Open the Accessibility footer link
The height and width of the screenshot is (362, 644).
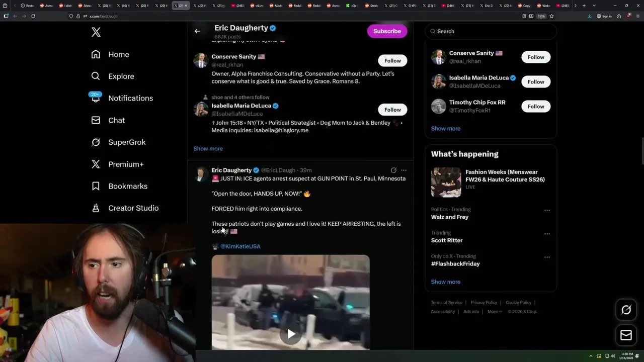point(443,312)
